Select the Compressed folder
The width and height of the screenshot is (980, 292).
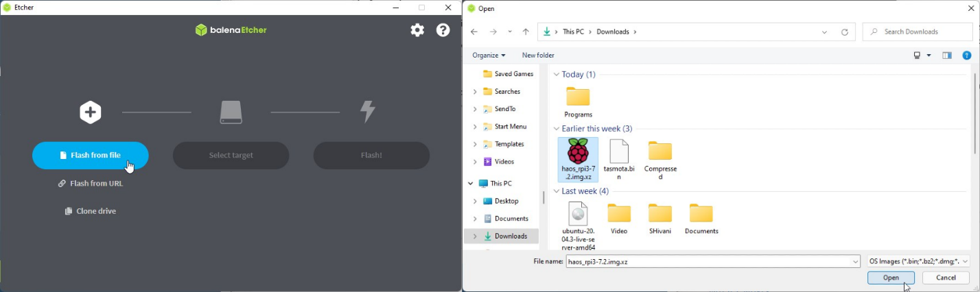(660, 160)
